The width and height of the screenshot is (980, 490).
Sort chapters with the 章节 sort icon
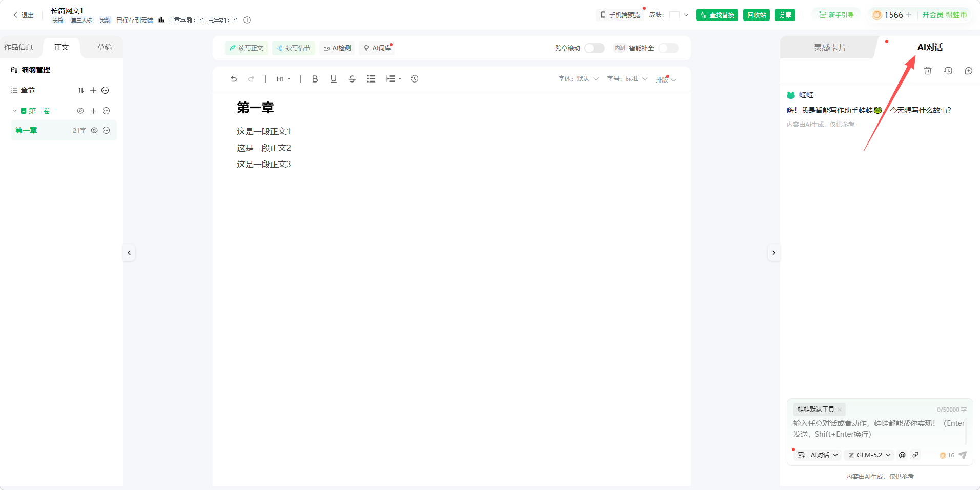click(81, 90)
